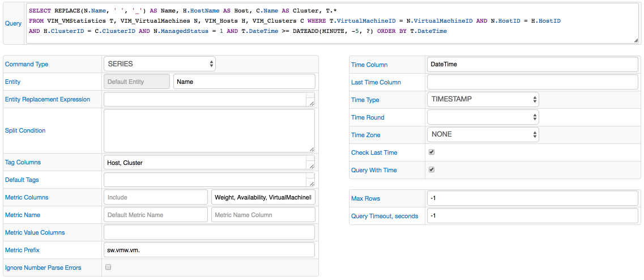Open the Time Round dropdown
Image resolution: width=644 pixels, height=280 pixels.
point(483,117)
